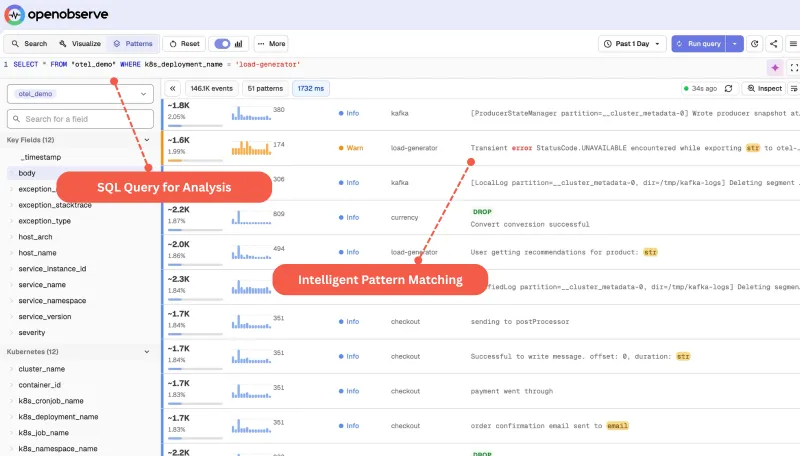This screenshot has width=800, height=456.
Task: Open the Run query dropdown arrow
Action: point(735,44)
